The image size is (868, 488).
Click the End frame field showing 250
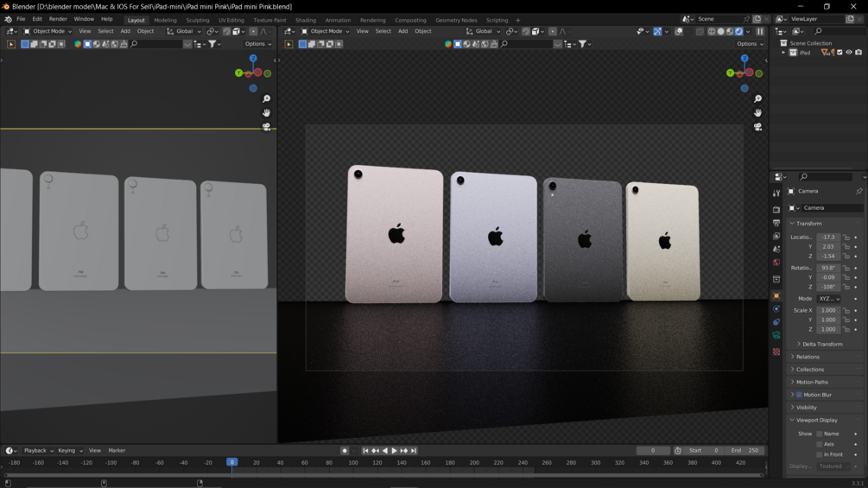click(744, 451)
